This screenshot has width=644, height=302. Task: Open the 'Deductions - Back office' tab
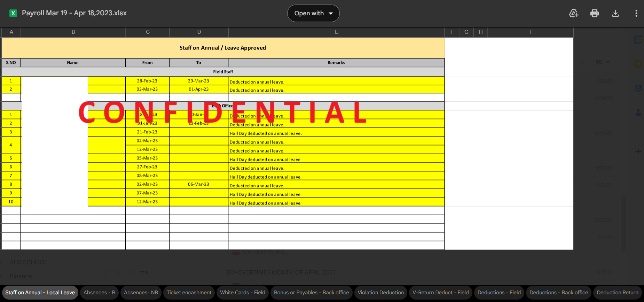coord(559,293)
